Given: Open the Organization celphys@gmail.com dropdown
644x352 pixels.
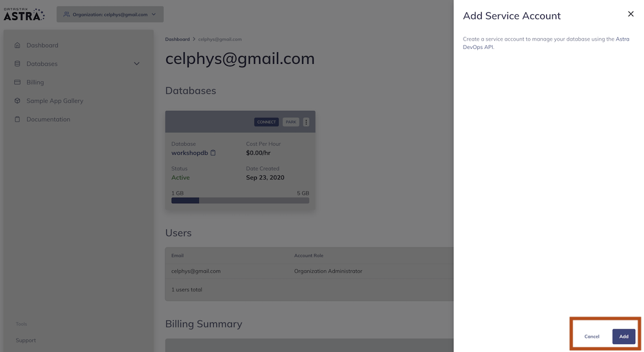Looking at the screenshot, I should [x=109, y=14].
